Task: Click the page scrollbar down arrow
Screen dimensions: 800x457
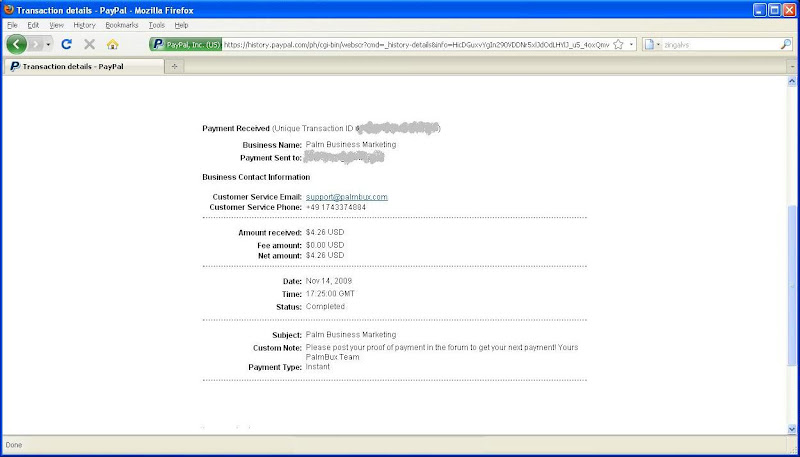Action: point(792,429)
